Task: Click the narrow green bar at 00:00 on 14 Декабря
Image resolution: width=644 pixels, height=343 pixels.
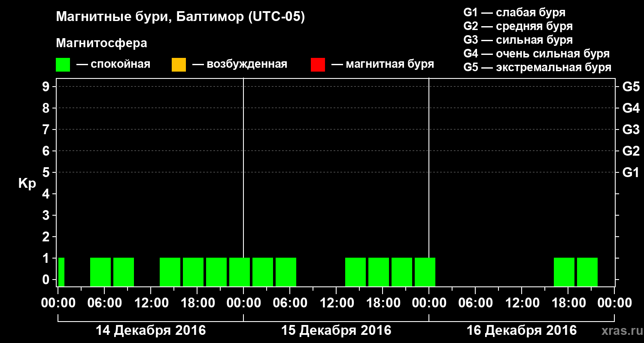Action: click(61, 272)
